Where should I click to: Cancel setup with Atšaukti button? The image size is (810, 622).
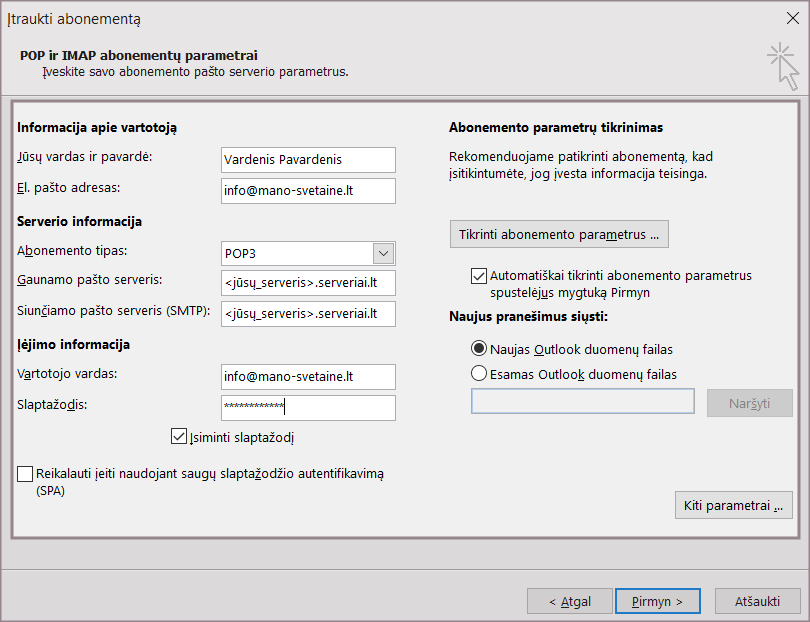[757, 601]
